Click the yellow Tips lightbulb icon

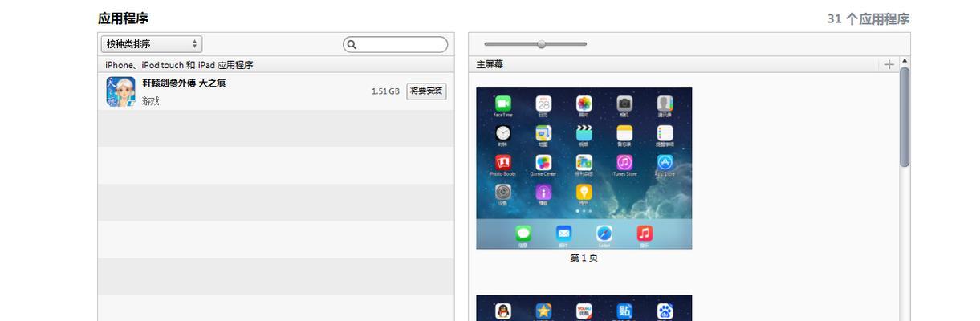(584, 192)
